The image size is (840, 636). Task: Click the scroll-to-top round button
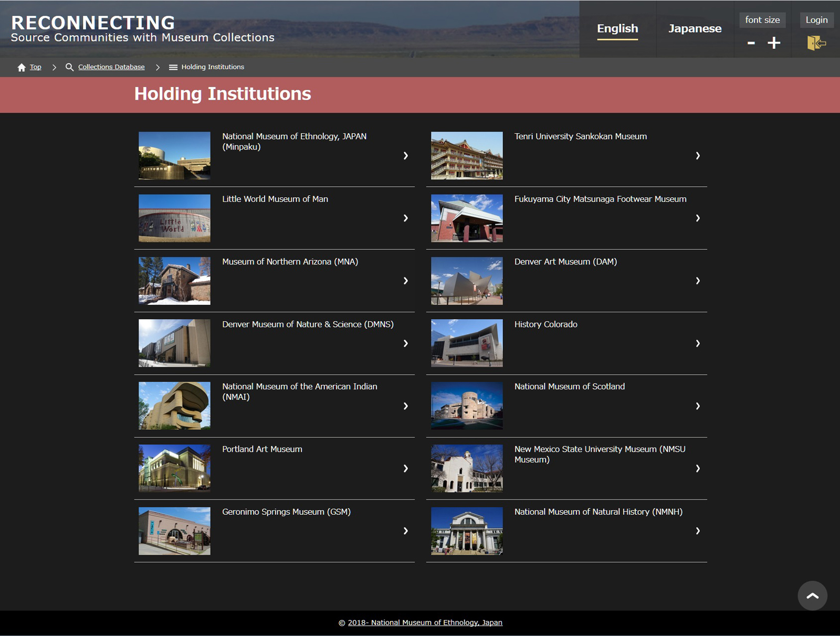click(x=812, y=596)
